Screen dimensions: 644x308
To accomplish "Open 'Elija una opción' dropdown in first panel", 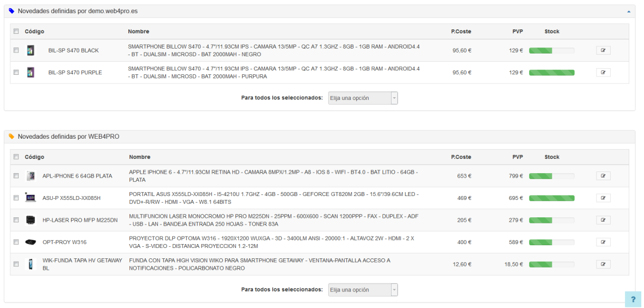I will [x=363, y=98].
